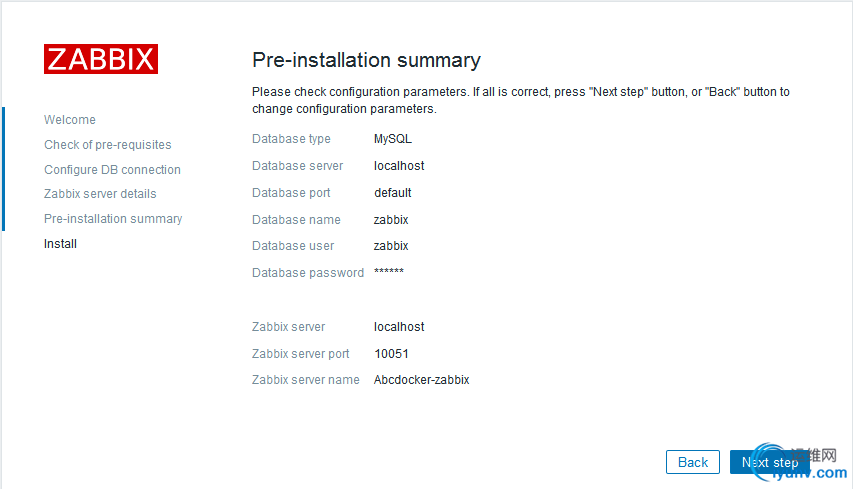Screen dimensions: 853x489
Task: Click the Database server label
Action: tap(297, 166)
